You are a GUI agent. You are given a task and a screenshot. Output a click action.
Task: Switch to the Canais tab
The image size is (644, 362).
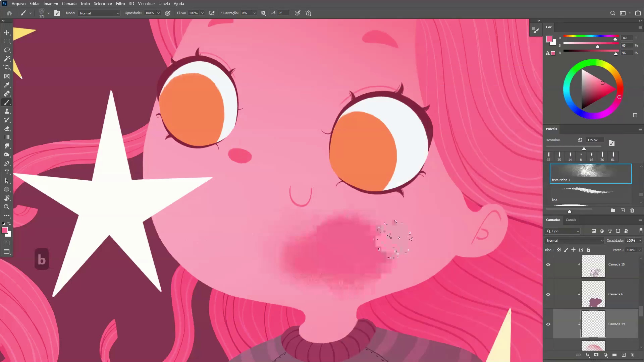coord(571,220)
